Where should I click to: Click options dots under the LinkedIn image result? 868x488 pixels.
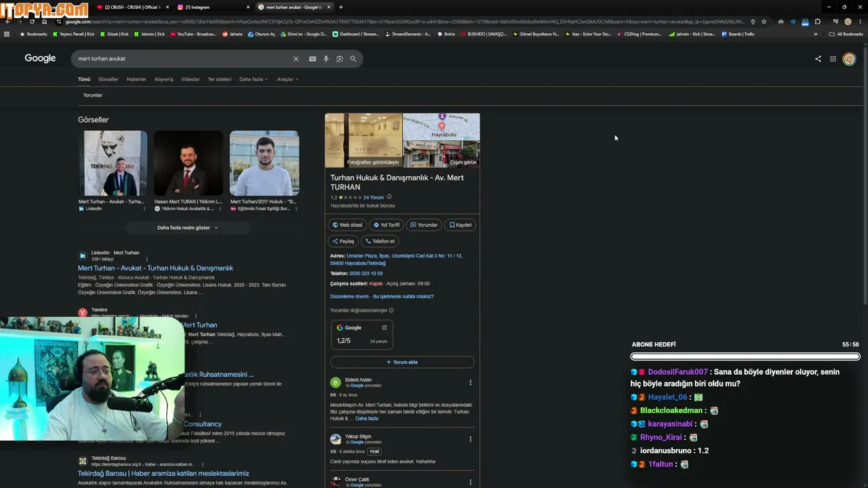(146, 209)
